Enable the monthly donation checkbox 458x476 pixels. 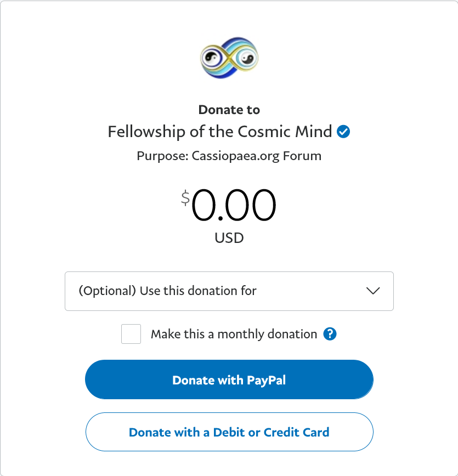pos(131,334)
